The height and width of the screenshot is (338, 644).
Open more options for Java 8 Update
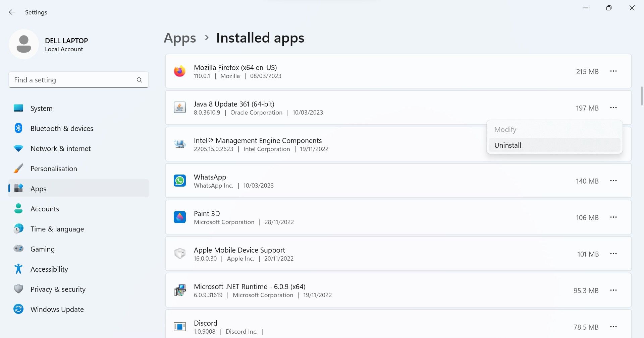(x=613, y=108)
